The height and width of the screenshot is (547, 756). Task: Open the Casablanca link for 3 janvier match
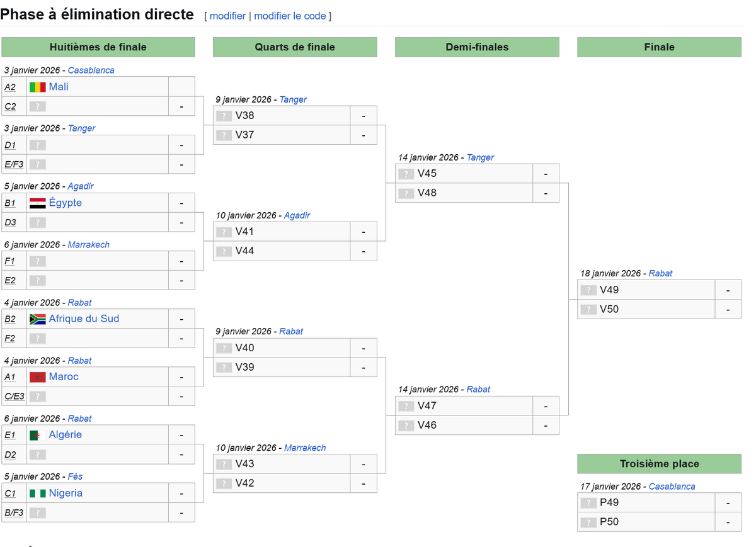pos(91,70)
